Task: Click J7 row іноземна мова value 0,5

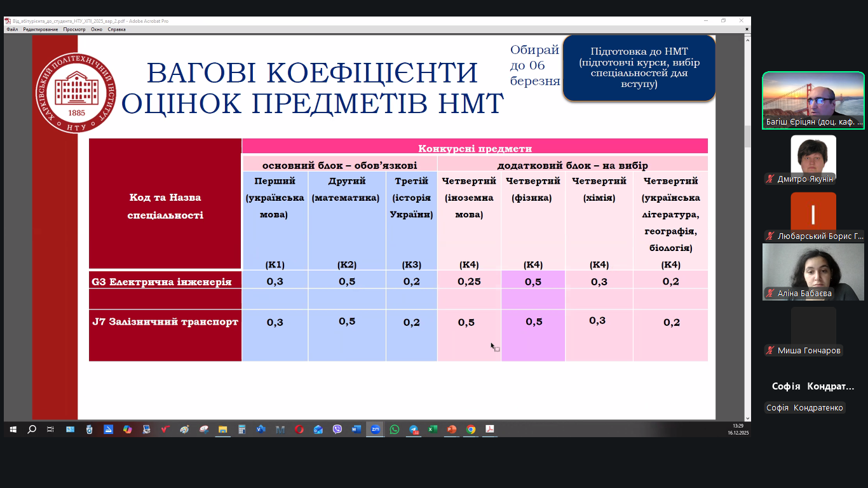Action: [x=466, y=322]
